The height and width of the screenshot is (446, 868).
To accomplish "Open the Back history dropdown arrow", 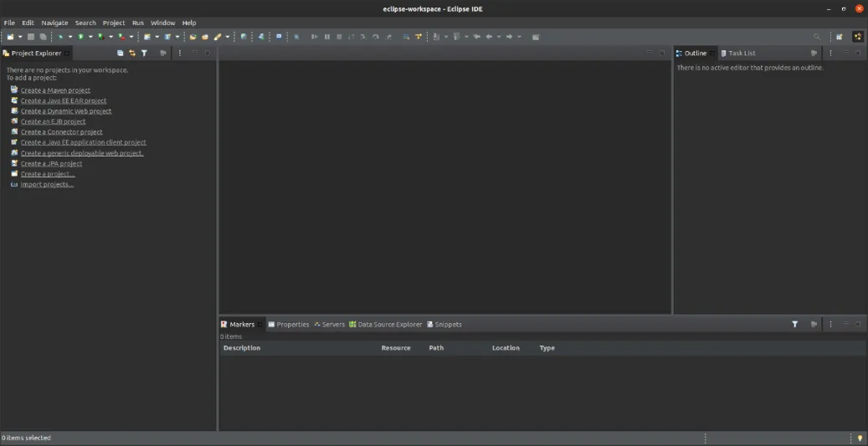I will 499,37.
